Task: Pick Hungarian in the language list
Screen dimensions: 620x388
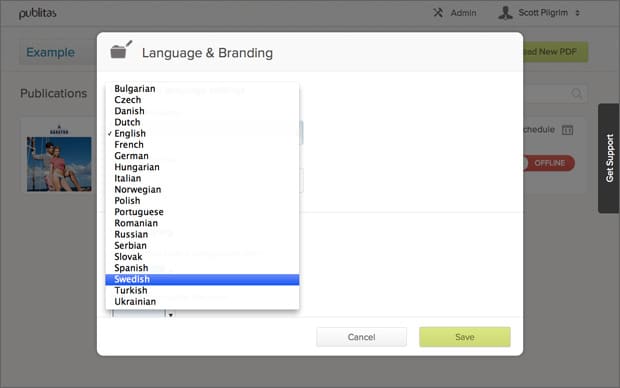Action: 202,167
